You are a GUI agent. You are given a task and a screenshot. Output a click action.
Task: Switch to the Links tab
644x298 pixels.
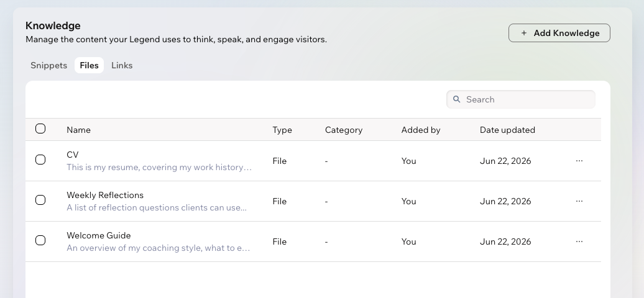coord(122,65)
